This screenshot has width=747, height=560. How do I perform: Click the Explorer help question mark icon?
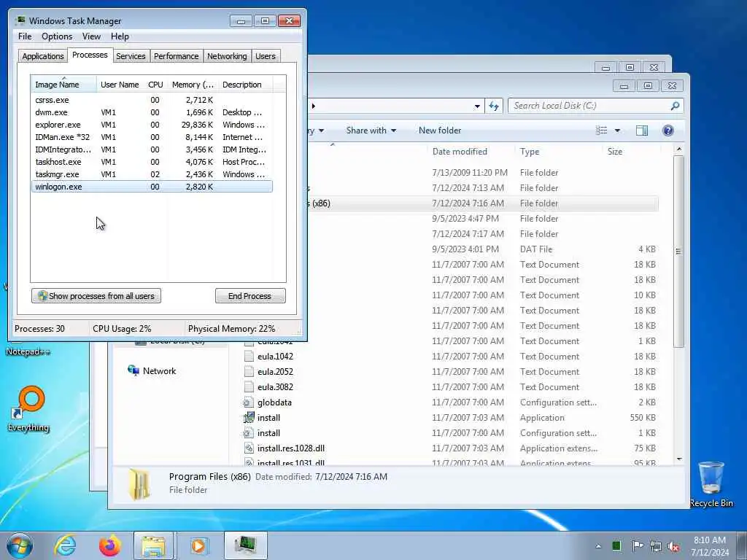pyautogui.click(x=668, y=131)
